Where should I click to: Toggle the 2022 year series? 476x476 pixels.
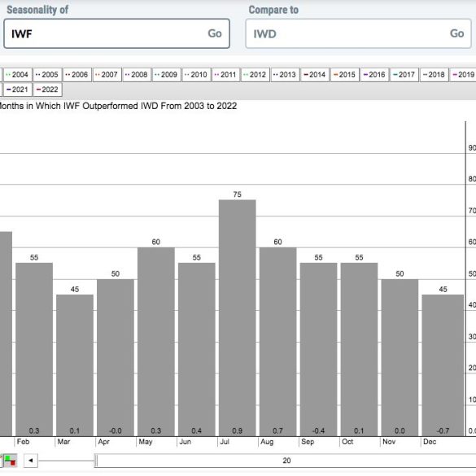[x=47, y=90]
